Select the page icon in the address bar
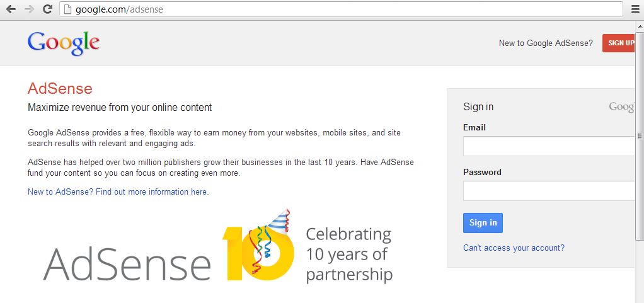644x303 pixels. tap(68, 9)
